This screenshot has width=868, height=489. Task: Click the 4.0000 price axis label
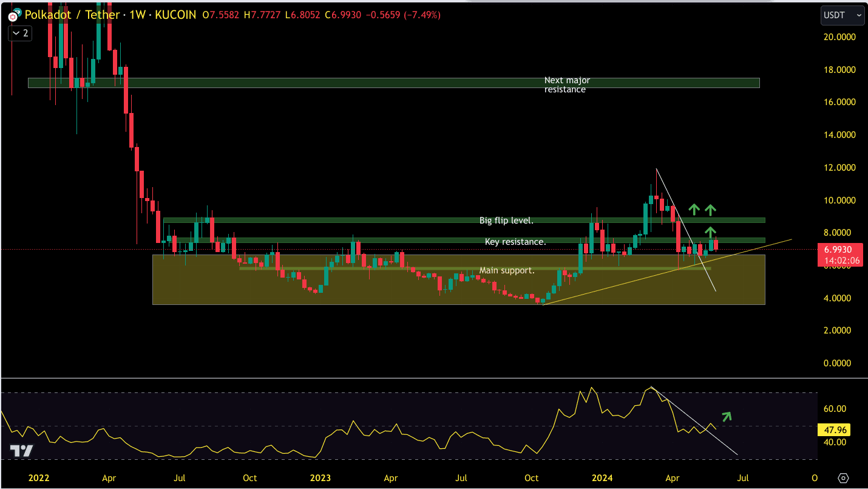tap(836, 298)
